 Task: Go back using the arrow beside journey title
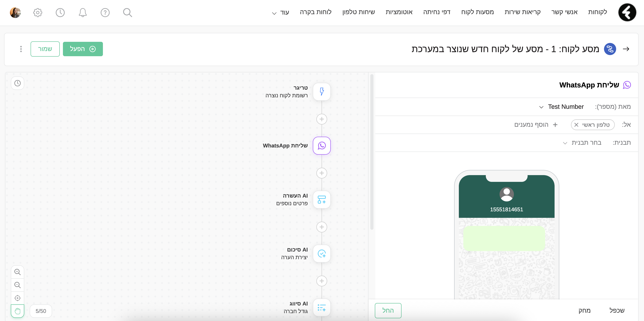626,49
